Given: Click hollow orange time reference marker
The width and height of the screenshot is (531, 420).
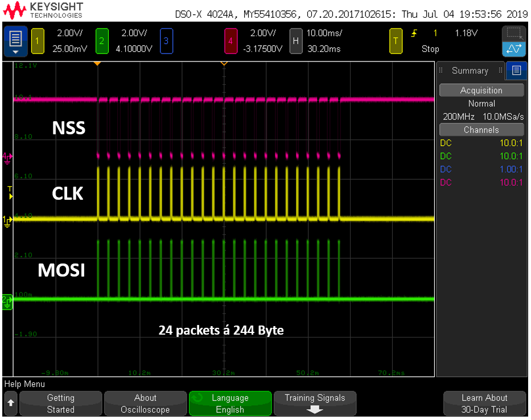Looking at the screenshot, I should (x=224, y=63).
